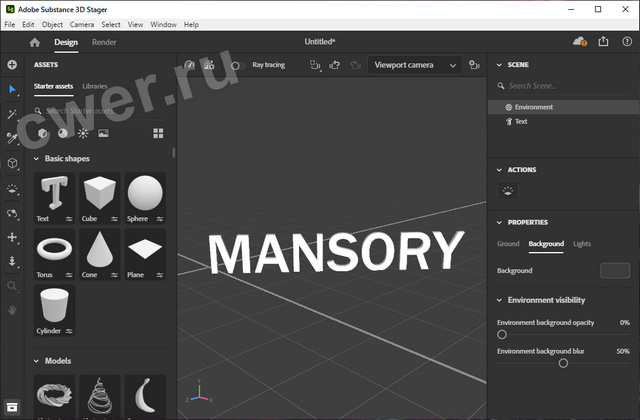Select the Pan move-arrows tool
The image size is (640, 420).
pyautogui.click(x=12, y=237)
